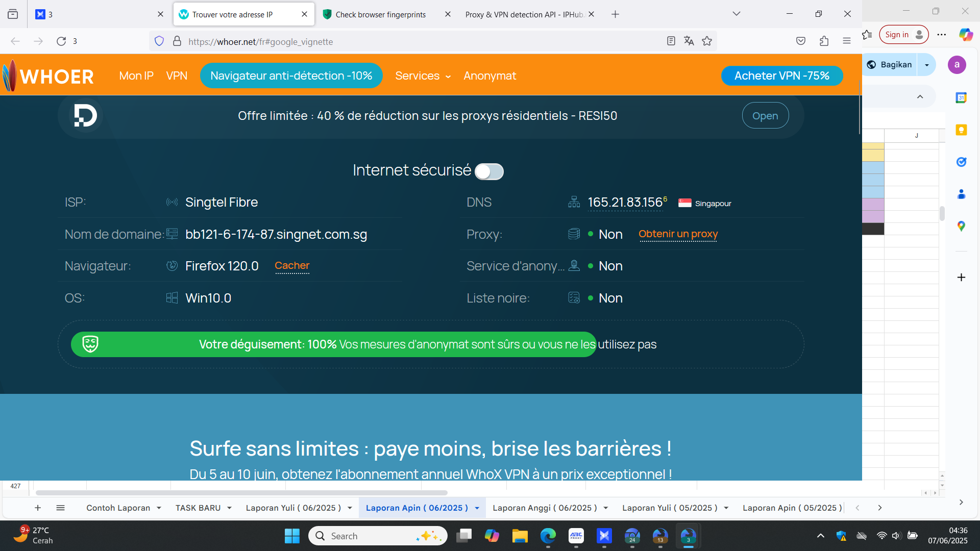Open Laporan Yuli ( 06/2025 ) tab dropdown arrow
This screenshot has height=551, width=980.
point(350,508)
